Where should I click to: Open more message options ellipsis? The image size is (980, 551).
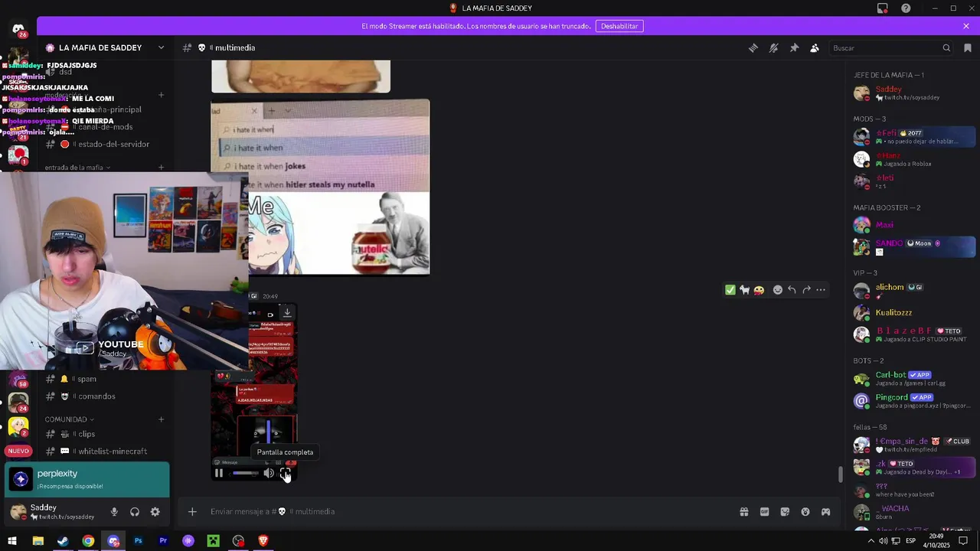coord(821,289)
